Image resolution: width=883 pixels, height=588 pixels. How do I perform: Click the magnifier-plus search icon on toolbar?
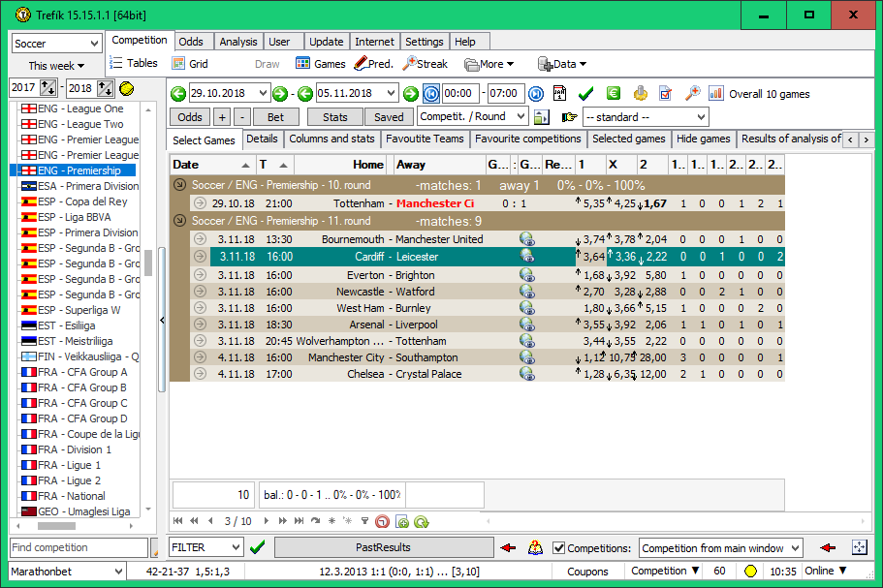tap(693, 93)
